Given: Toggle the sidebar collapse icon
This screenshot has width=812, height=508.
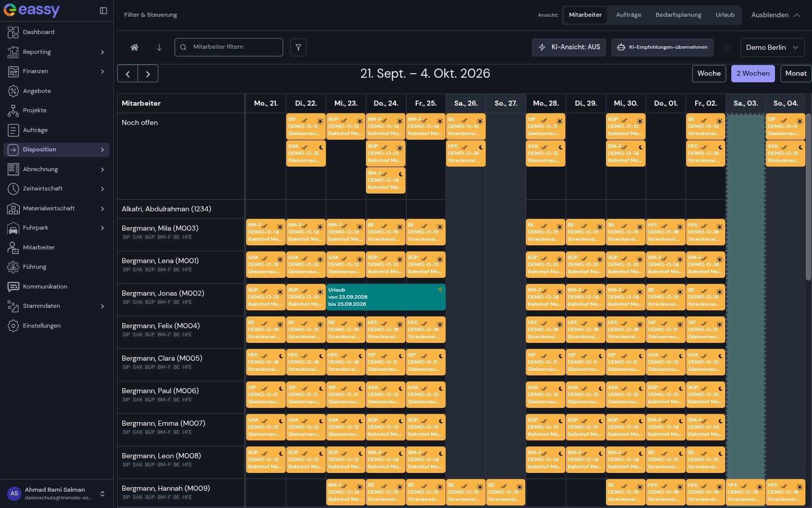Looking at the screenshot, I should point(104,11).
